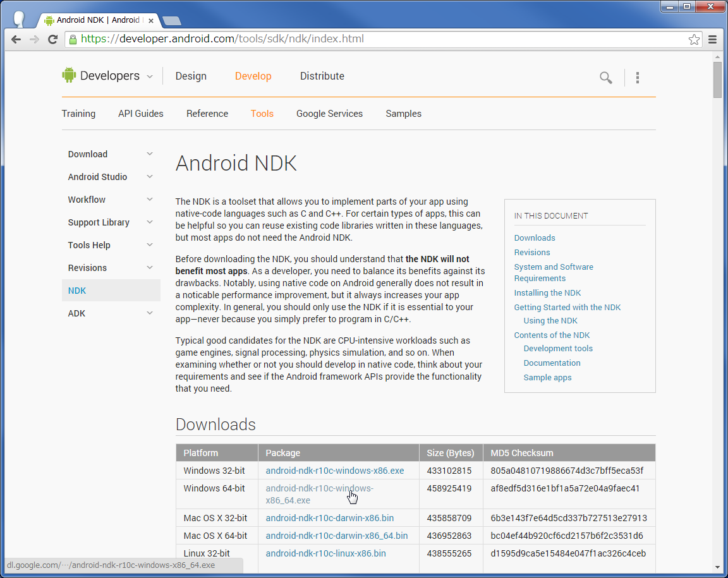Expand the Revisions sidebar section
This screenshot has width=728, height=578.
point(150,267)
